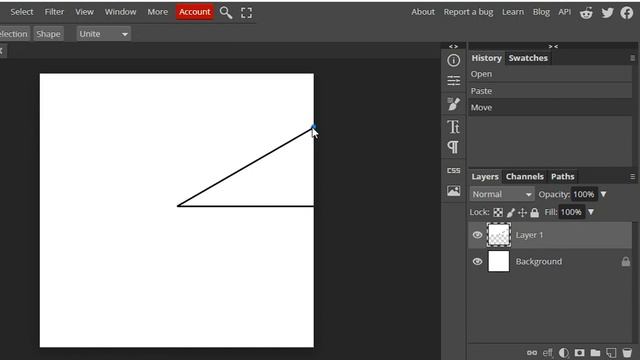Open the Character panel icon

453,127
